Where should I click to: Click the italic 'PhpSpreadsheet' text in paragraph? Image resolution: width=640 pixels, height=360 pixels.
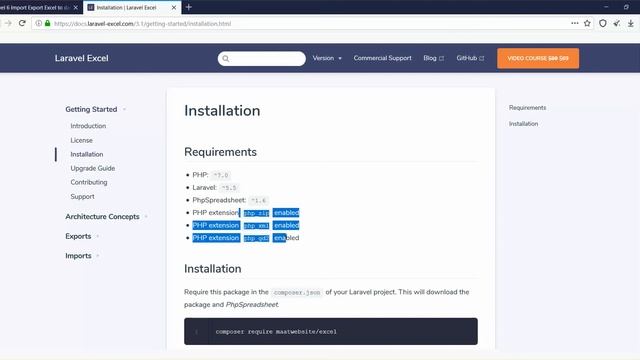[x=252, y=304]
